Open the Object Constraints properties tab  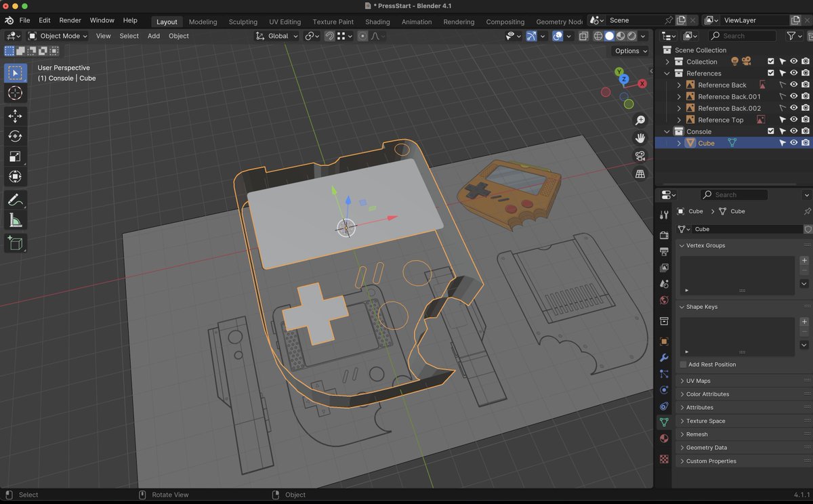click(x=664, y=406)
